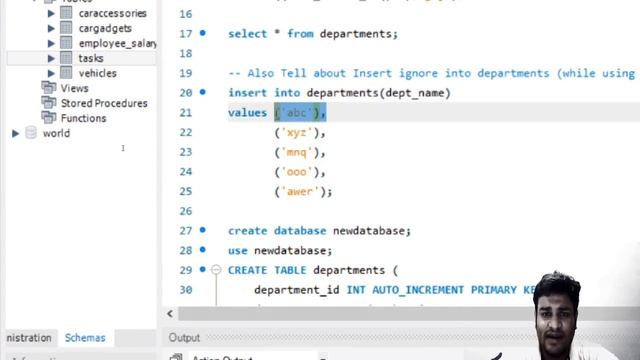Switch to the Schemas tab
The image size is (640, 360).
(x=85, y=338)
